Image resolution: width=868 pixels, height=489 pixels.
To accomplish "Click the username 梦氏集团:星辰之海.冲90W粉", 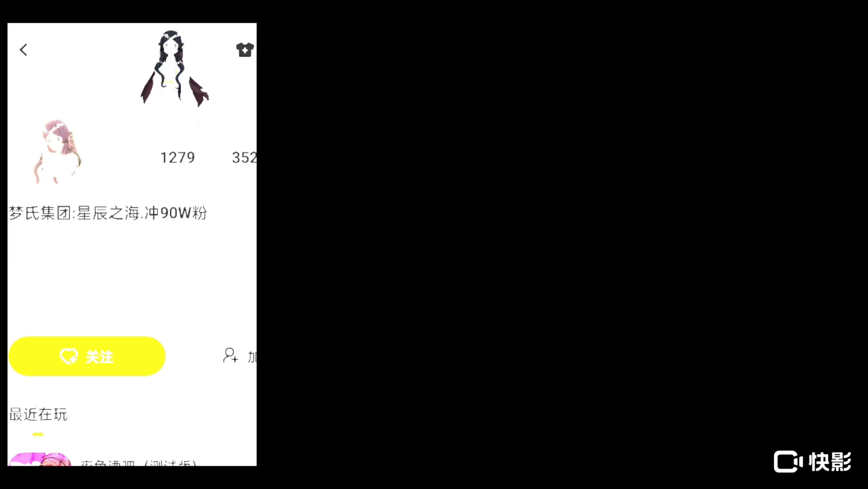I will [108, 213].
